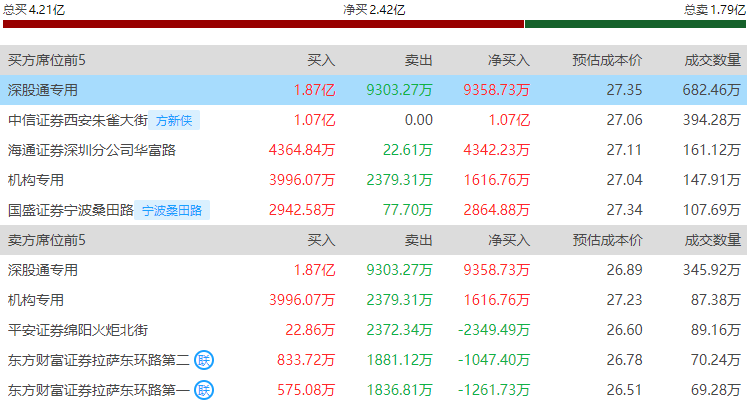Image resolution: width=747 pixels, height=400 pixels.
Task: Click 2372.34万 sell amount value
Action: (399, 330)
